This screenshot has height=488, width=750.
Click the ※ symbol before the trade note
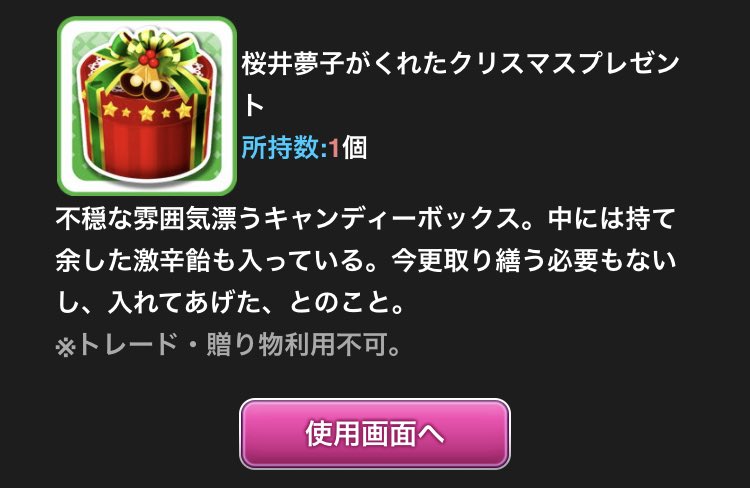(66, 347)
